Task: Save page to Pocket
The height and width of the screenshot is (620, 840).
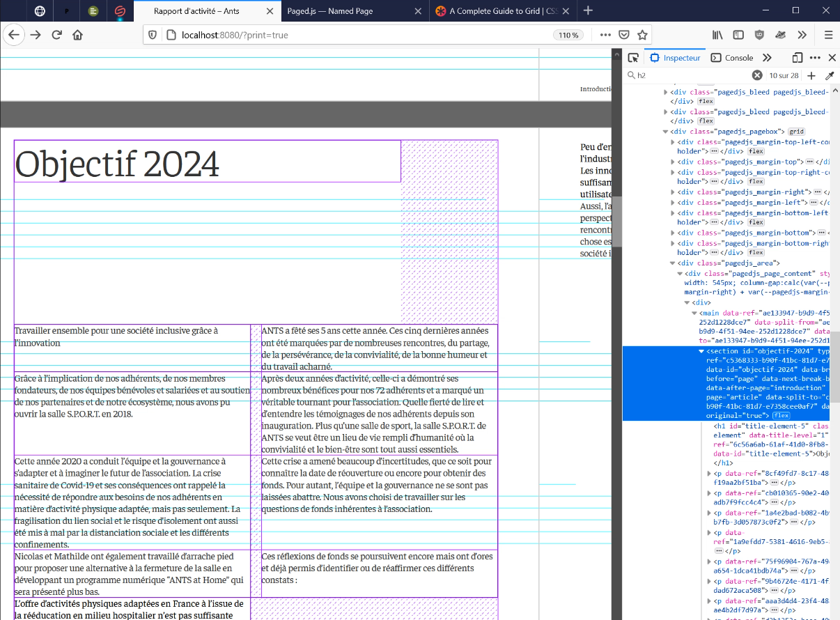Action: click(625, 35)
